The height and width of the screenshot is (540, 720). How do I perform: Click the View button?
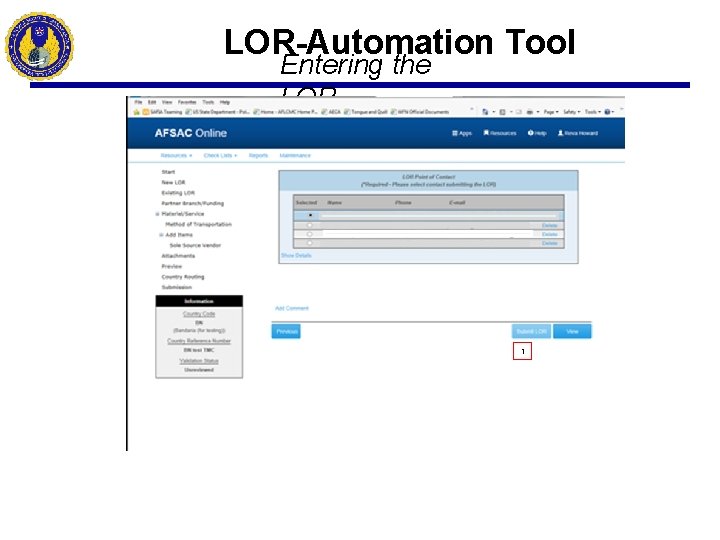pos(572,332)
